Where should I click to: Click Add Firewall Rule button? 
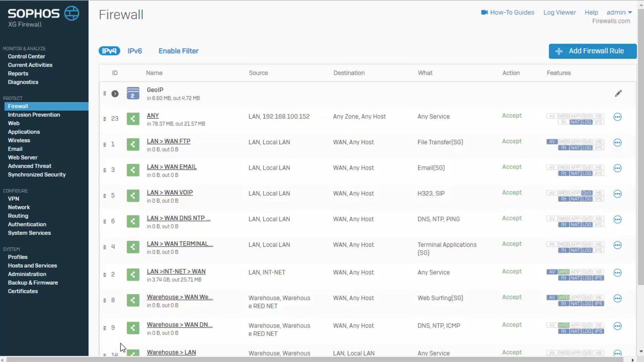pyautogui.click(x=592, y=51)
